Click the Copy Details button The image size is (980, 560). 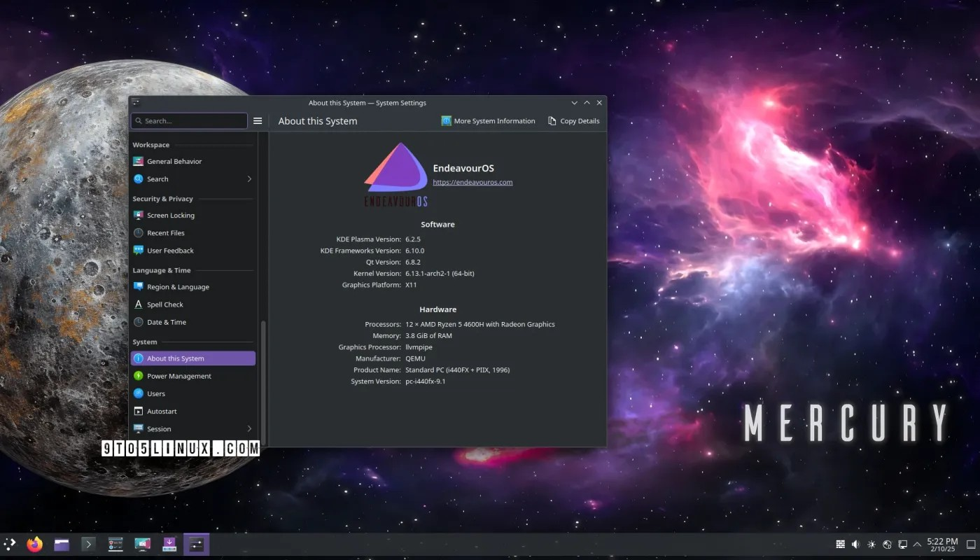[573, 120]
